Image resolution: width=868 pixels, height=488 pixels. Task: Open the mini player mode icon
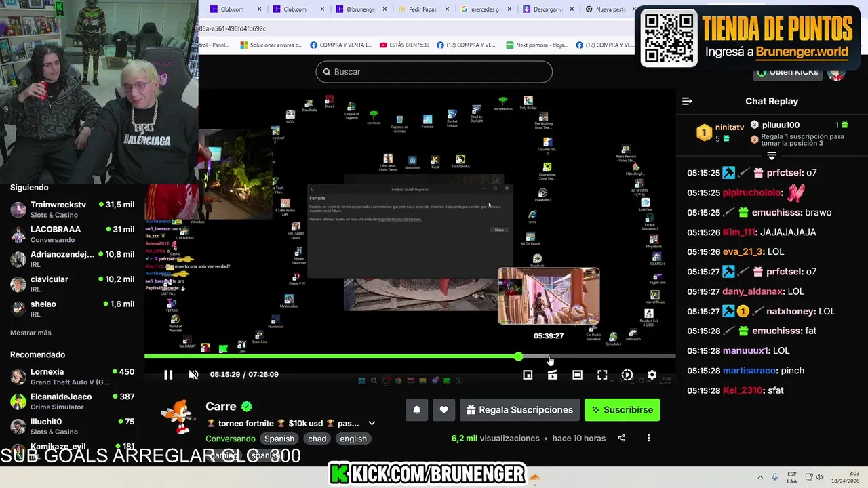pyautogui.click(x=528, y=375)
